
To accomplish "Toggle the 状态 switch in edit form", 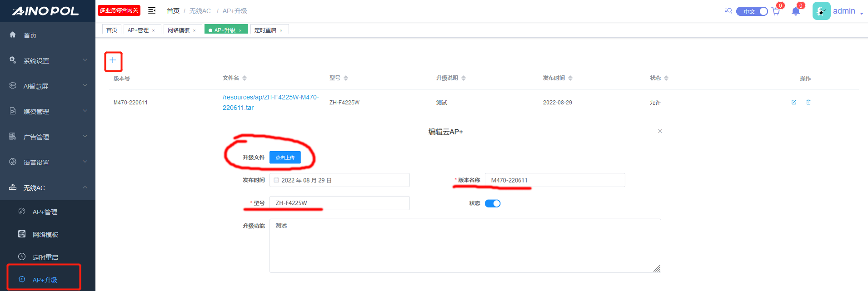I will (x=492, y=203).
